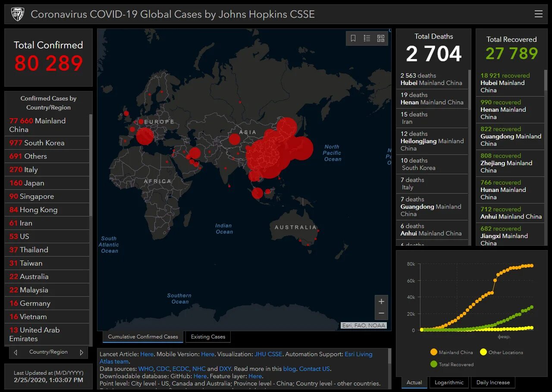Viewport: 552px width, 392px height.
Task: Select 808 recovered Zhejiang row
Action: click(x=510, y=163)
